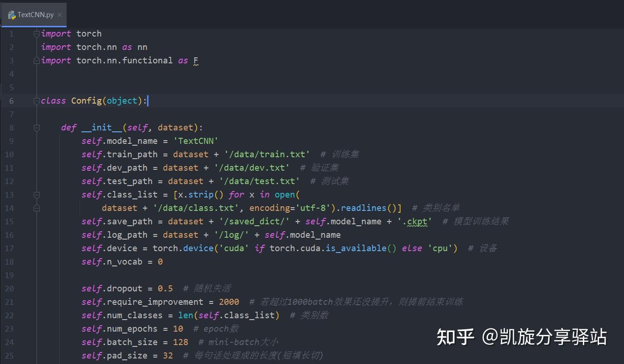Collapse the imports using the fold arrow at line 1
Image resolution: width=624 pixels, height=364 pixels.
(37, 33)
